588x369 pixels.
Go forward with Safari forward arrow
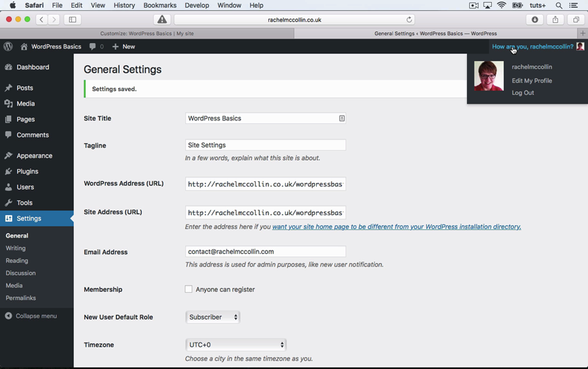tap(54, 19)
